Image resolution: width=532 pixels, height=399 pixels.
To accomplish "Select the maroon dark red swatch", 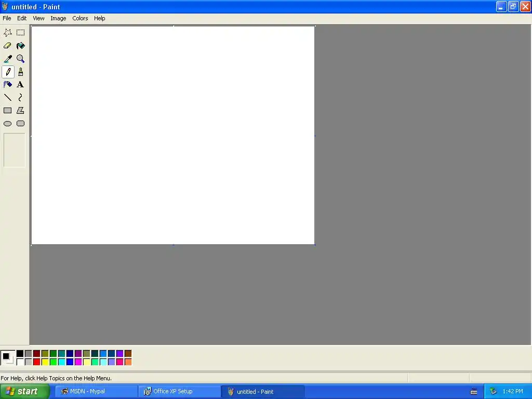I will click(x=37, y=354).
